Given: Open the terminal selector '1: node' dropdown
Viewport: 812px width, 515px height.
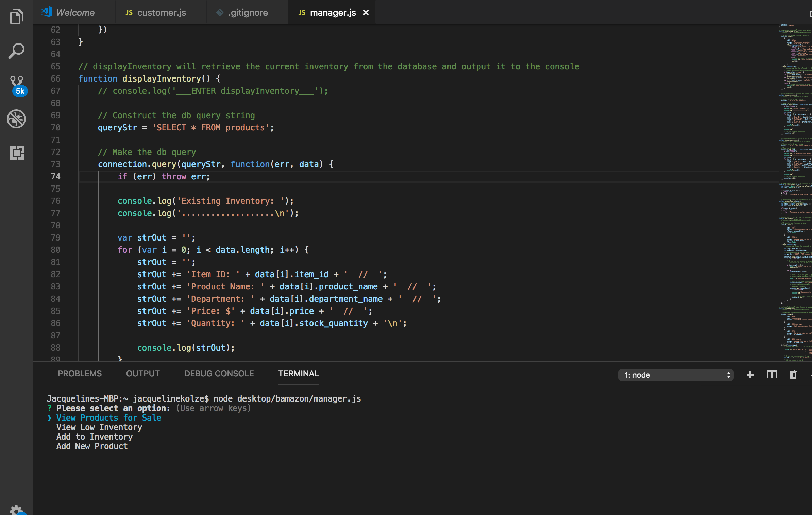Looking at the screenshot, I should click(676, 375).
